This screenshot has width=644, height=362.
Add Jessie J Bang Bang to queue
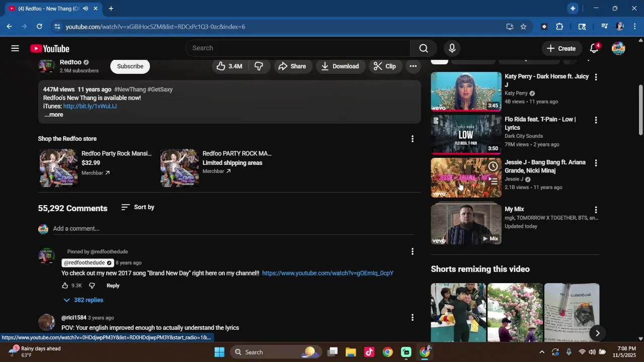point(493,182)
